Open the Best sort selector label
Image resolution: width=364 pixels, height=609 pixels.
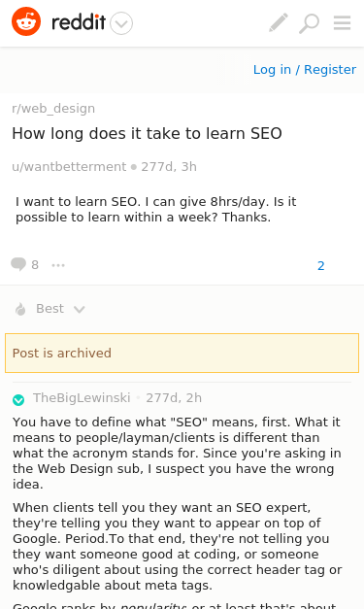pos(50,308)
